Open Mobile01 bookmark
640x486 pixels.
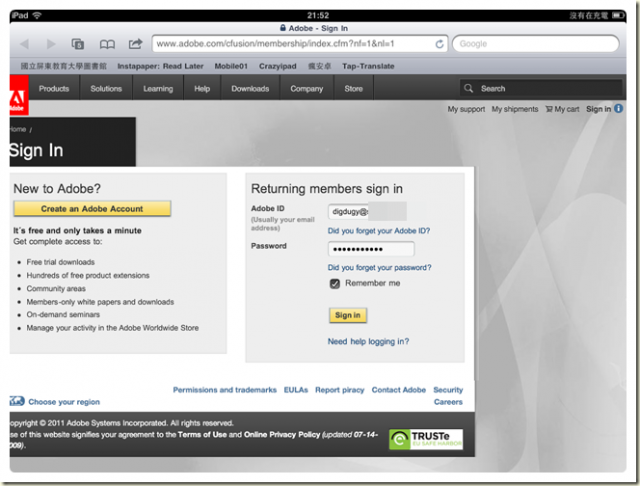pyautogui.click(x=231, y=66)
